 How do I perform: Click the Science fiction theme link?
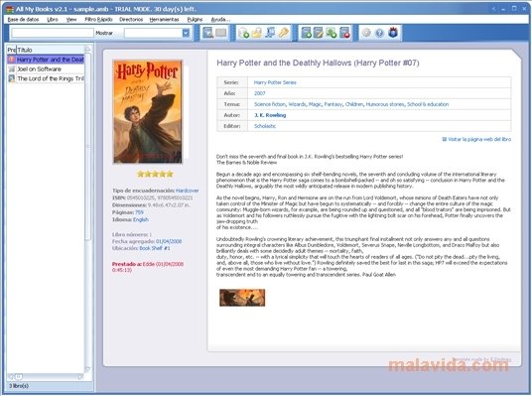270,104
